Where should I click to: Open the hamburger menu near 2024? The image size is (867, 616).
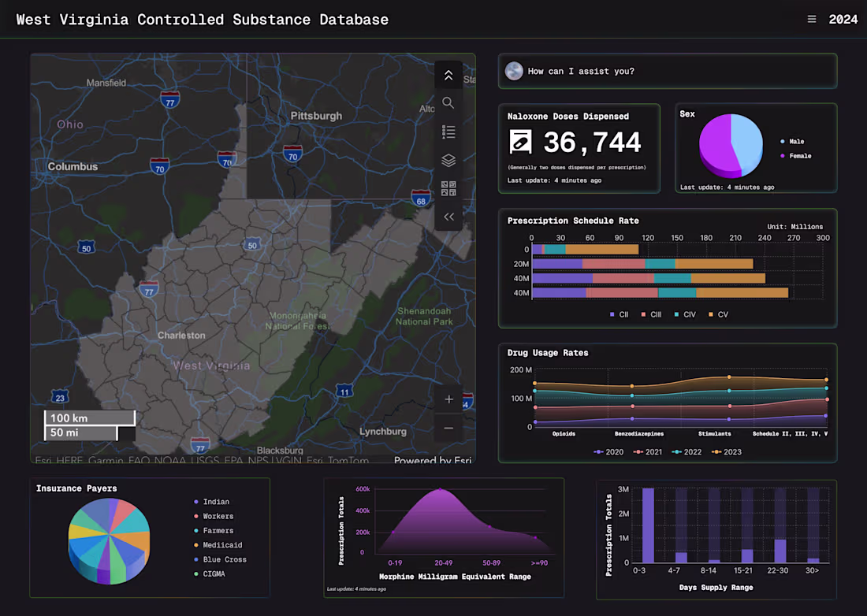(812, 19)
